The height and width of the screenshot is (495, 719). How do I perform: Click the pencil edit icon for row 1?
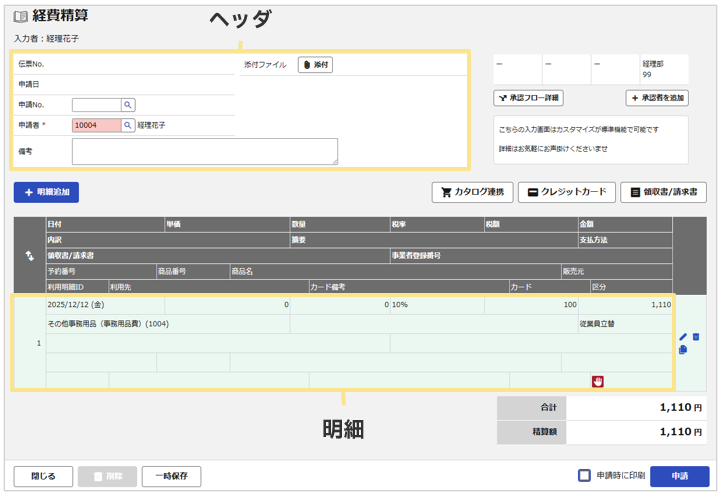pyautogui.click(x=683, y=337)
